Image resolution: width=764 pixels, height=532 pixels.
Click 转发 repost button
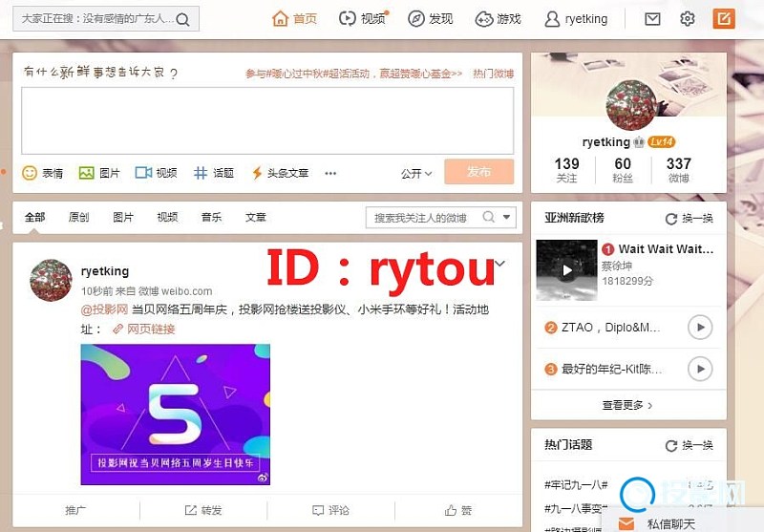coord(203,510)
